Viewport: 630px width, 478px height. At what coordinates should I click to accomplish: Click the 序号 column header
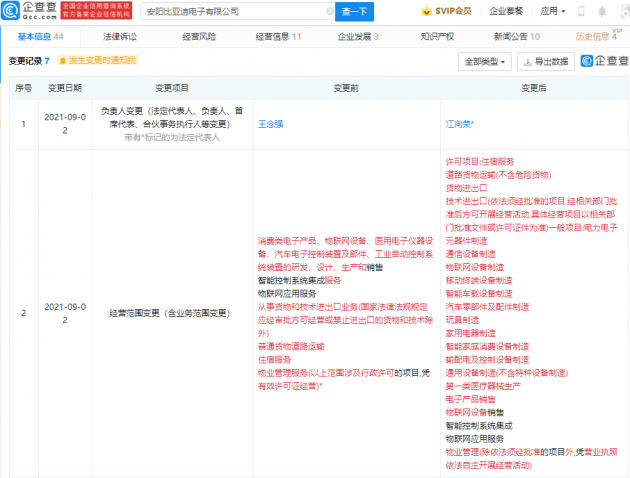click(x=23, y=88)
